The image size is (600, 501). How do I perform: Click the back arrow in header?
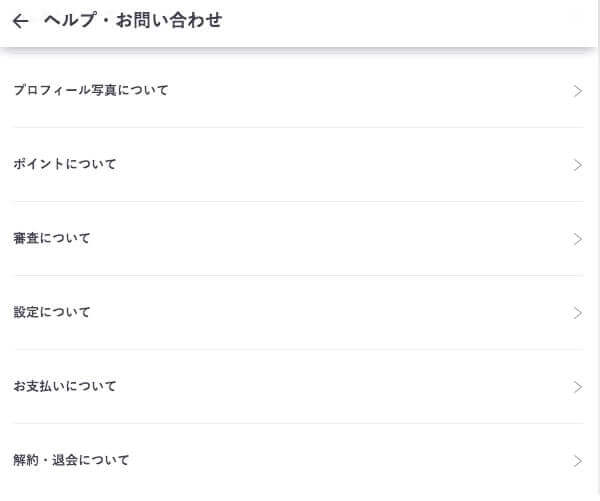tap(20, 21)
